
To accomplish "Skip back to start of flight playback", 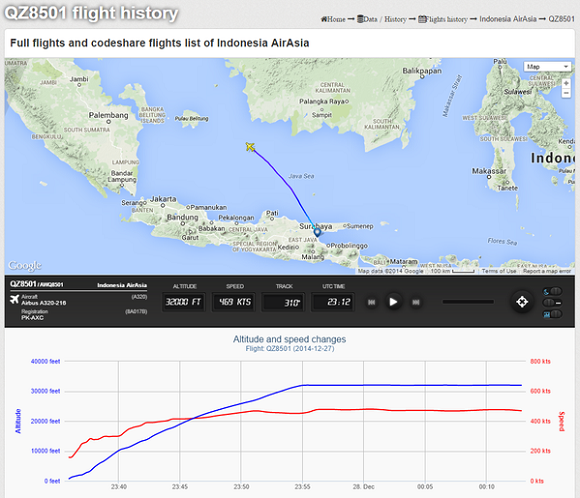I will [x=371, y=302].
